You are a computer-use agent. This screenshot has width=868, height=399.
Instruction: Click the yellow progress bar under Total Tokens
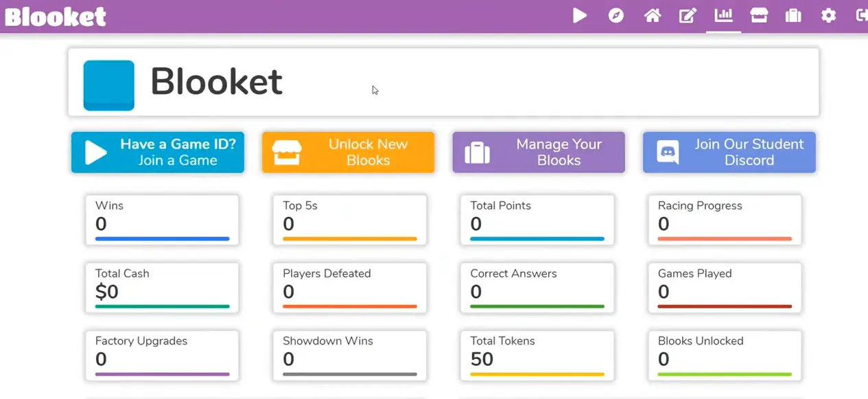pos(537,374)
